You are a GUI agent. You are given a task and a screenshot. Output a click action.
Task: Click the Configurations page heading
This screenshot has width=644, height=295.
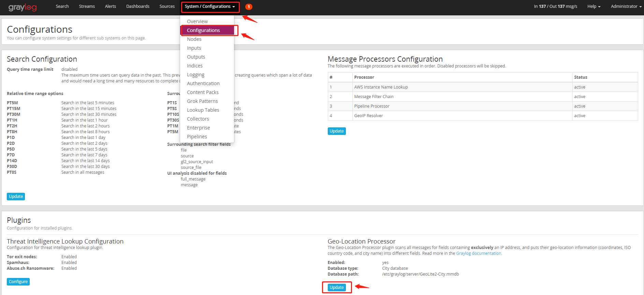point(40,29)
